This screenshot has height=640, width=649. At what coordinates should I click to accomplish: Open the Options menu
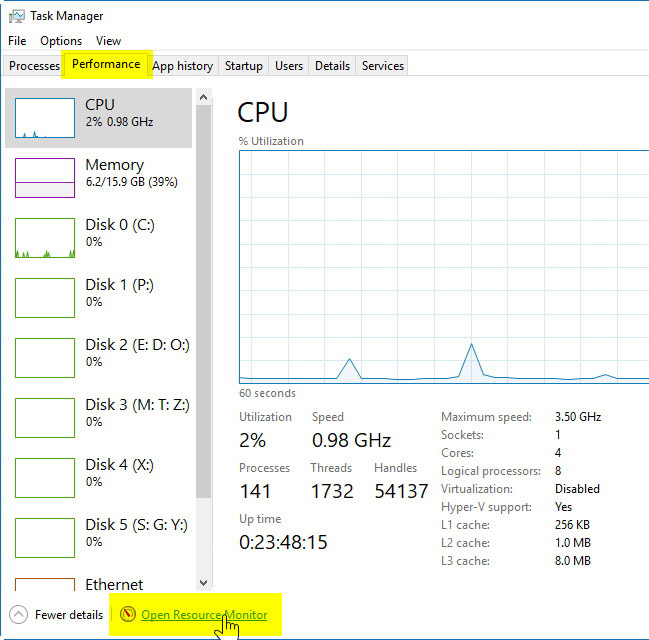tap(61, 41)
